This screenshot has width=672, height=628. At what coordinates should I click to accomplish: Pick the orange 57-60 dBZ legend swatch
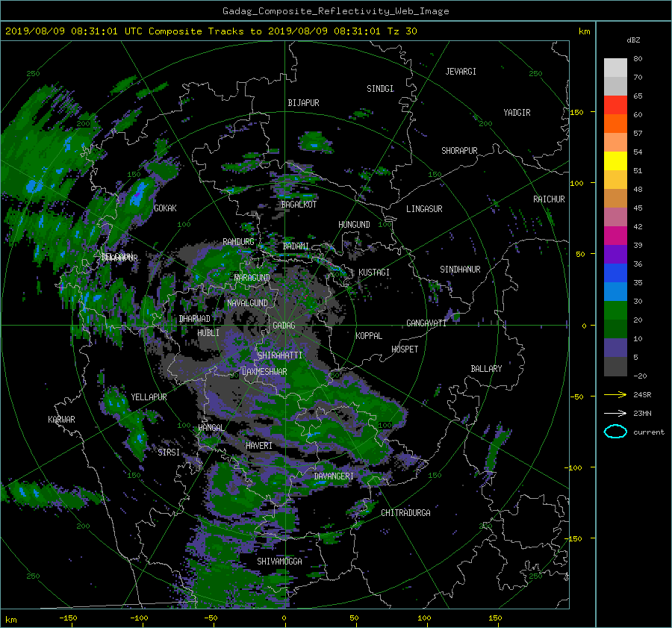pyautogui.click(x=615, y=123)
